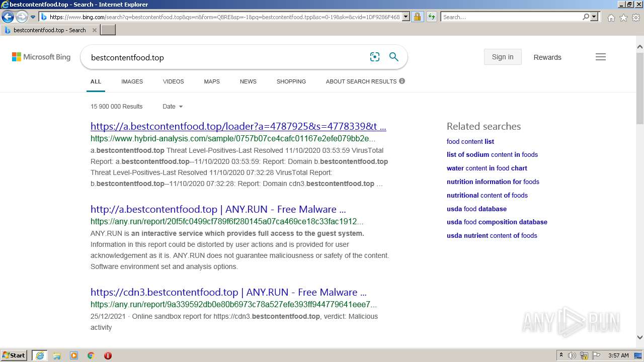Click 'usda nutrient content of foods'
The height and width of the screenshot is (362, 644).
click(x=492, y=235)
